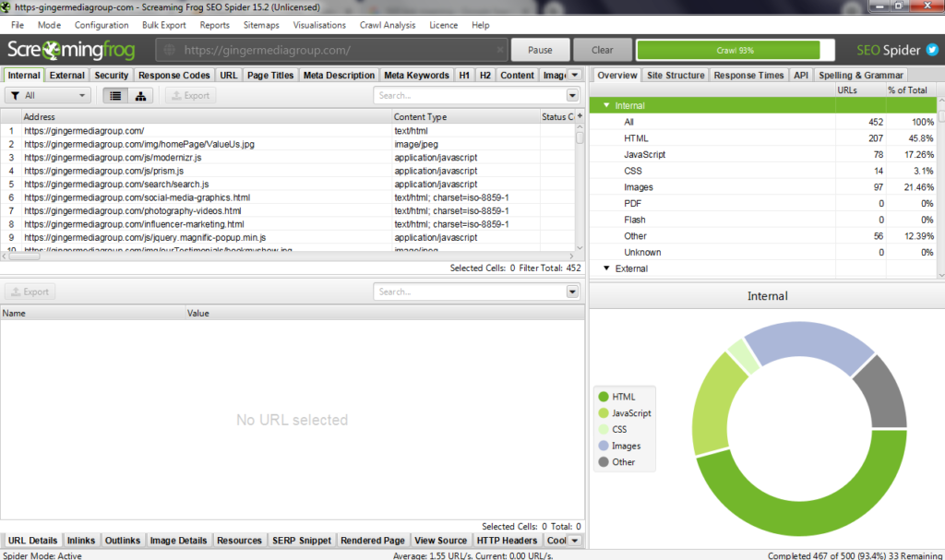Click the URL address input field
The width and height of the screenshot is (945, 560).
pos(331,50)
